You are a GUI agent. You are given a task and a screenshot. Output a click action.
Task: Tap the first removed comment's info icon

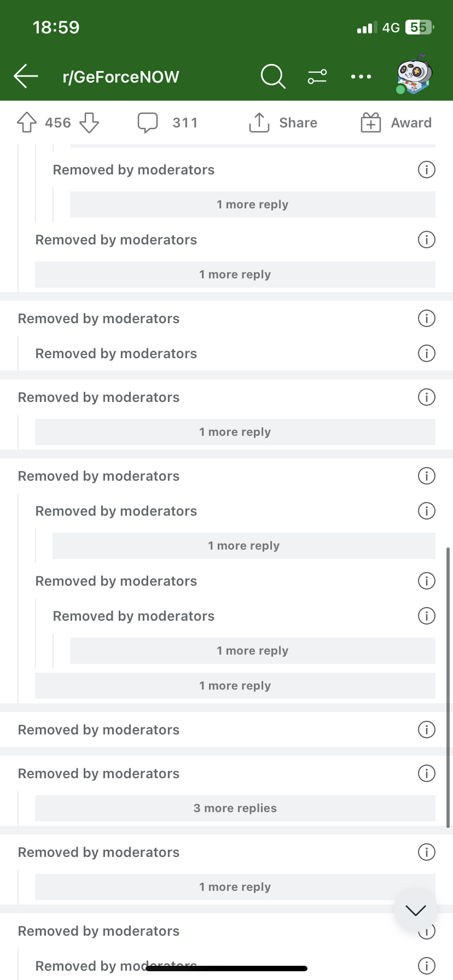pos(427,170)
